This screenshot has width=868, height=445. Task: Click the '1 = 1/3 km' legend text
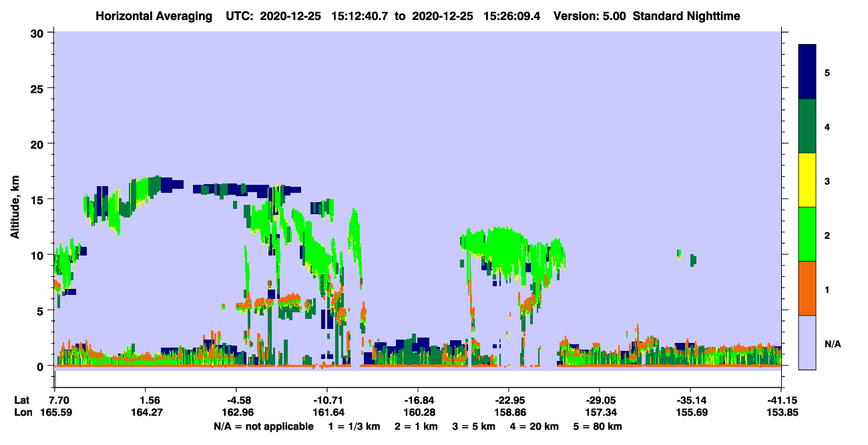(355, 426)
